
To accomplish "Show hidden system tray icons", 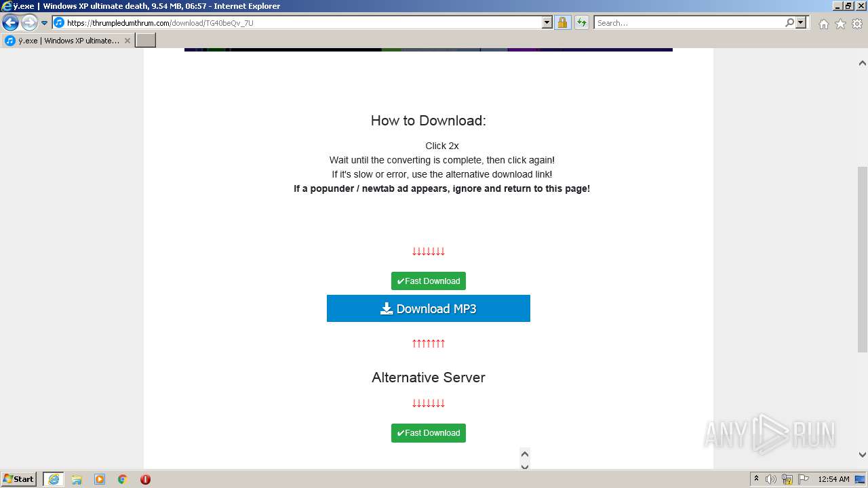I will click(x=756, y=479).
